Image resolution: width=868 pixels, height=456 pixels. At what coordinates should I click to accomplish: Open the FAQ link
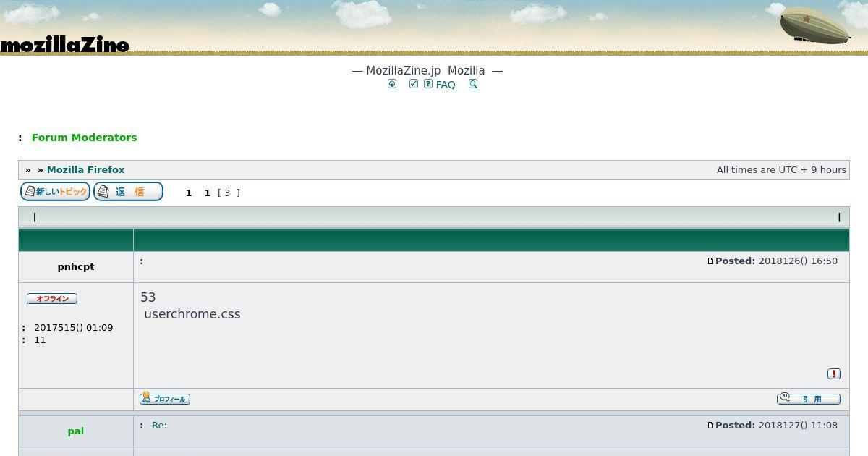point(446,85)
